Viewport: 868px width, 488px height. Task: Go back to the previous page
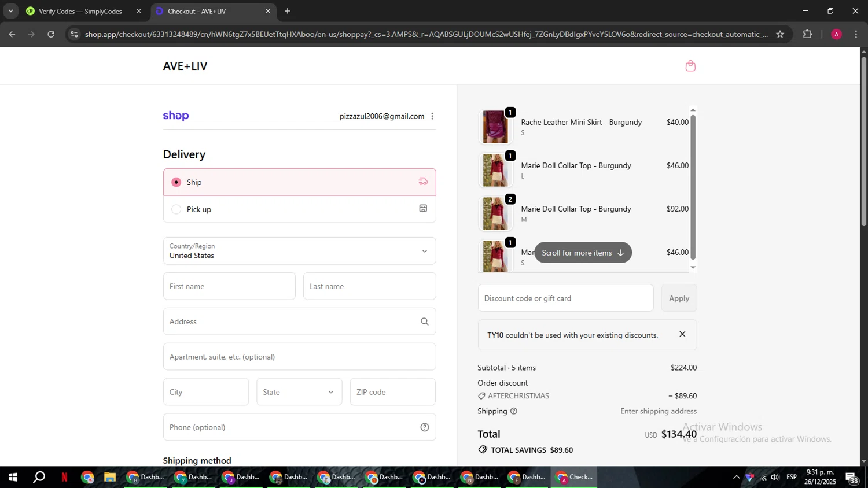tap(12, 34)
